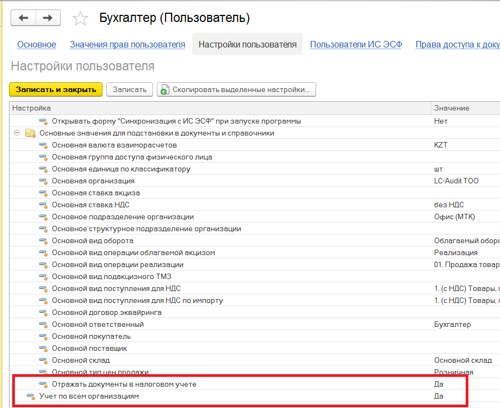Select the шт unit value

coord(438,169)
